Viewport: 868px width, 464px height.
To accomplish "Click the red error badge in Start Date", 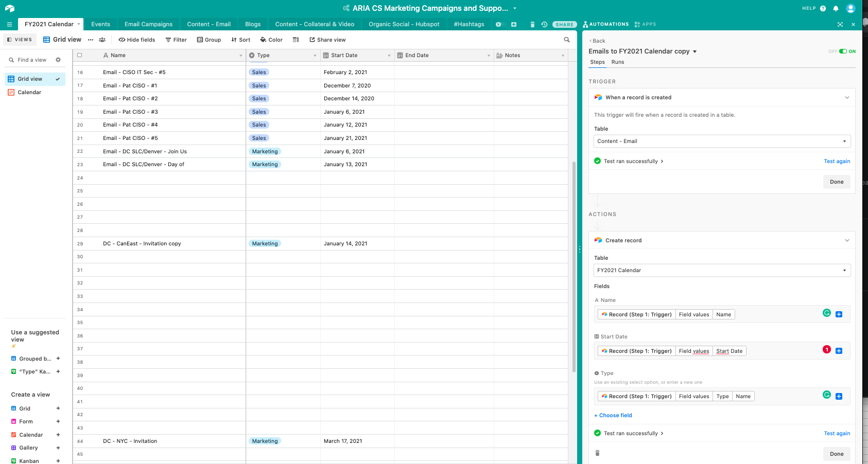I will [827, 349].
